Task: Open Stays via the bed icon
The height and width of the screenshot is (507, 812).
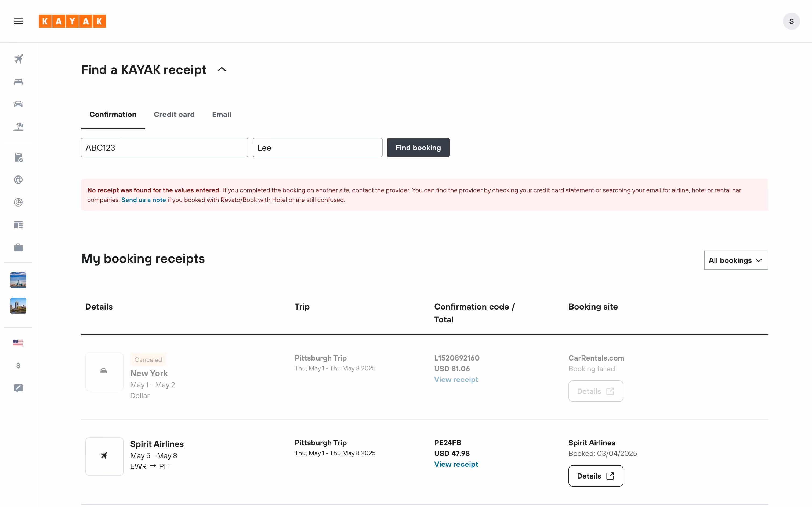Action: (x=18, y=82)
